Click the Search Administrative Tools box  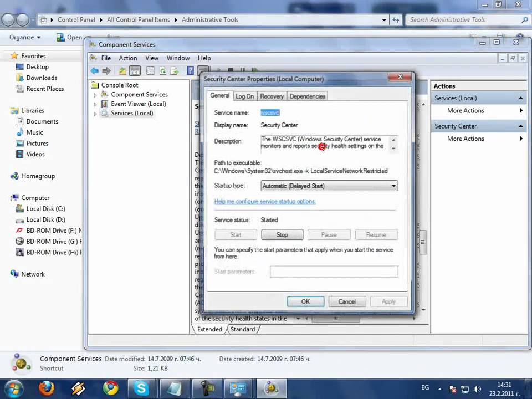pos(468,20)
